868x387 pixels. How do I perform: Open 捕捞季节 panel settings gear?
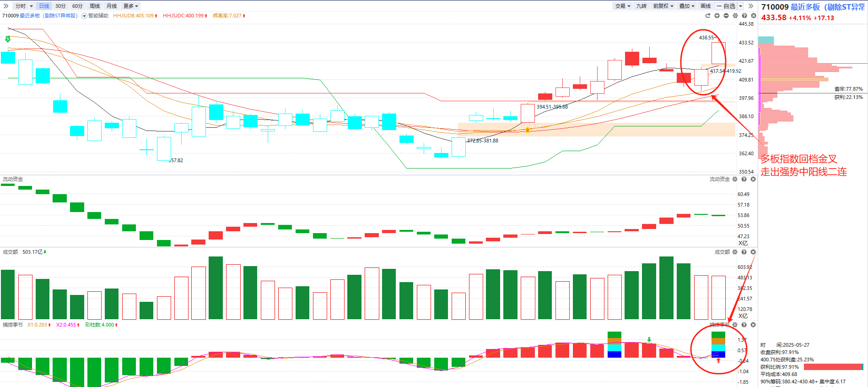pyautogui.click(x=735, y=325)
